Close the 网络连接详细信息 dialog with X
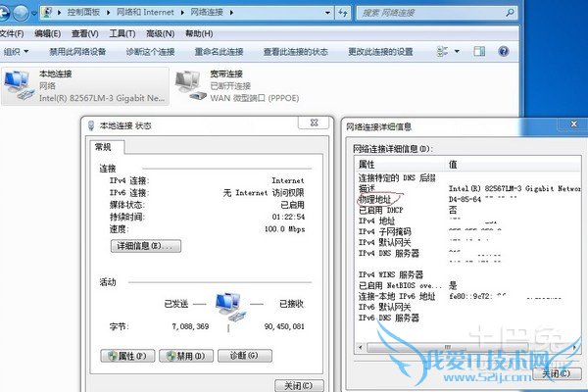This screenshot has width=588, height=392. [573, 123]
